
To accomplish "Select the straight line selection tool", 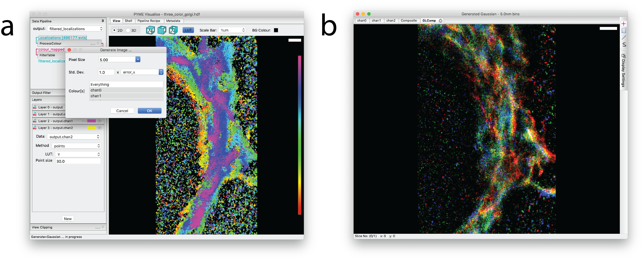I will [x=624, y=38].
